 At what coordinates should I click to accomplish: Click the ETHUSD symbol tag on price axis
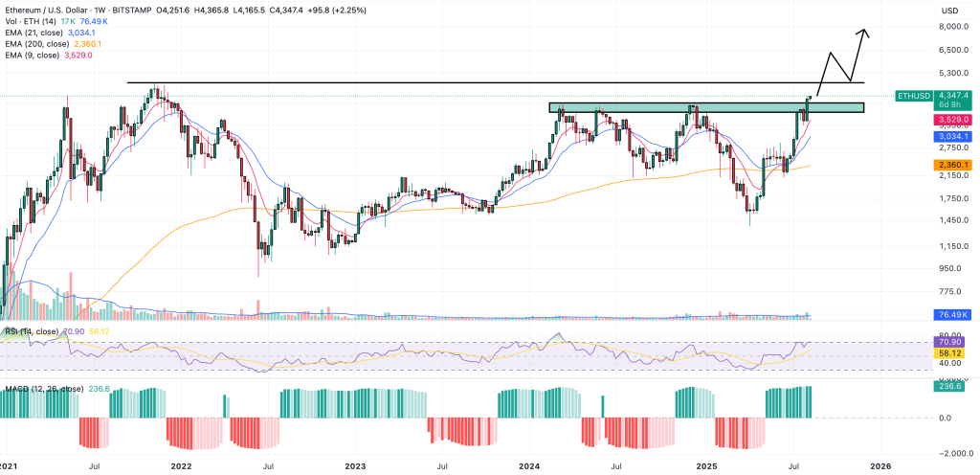[914, 96]
